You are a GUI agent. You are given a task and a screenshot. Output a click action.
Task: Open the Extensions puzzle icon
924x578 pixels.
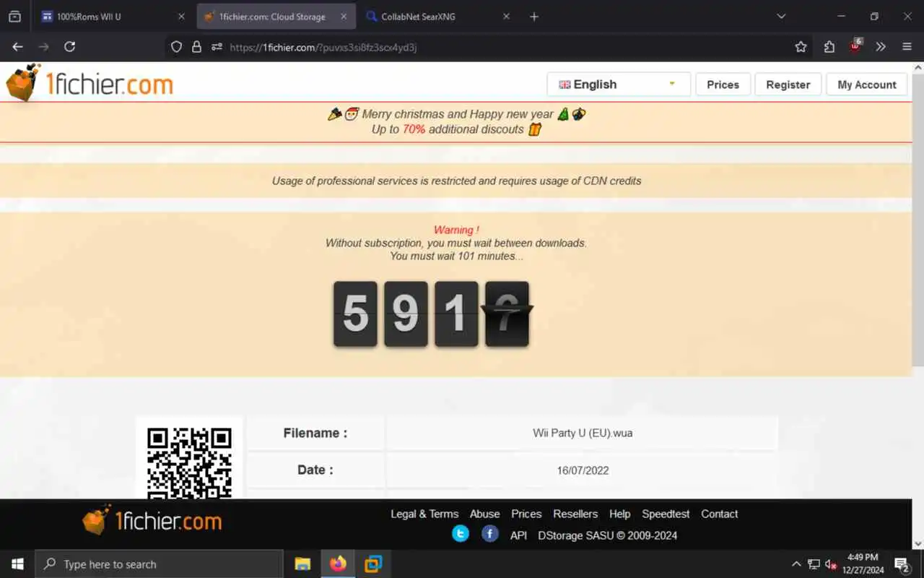click(x=829, y=47)
